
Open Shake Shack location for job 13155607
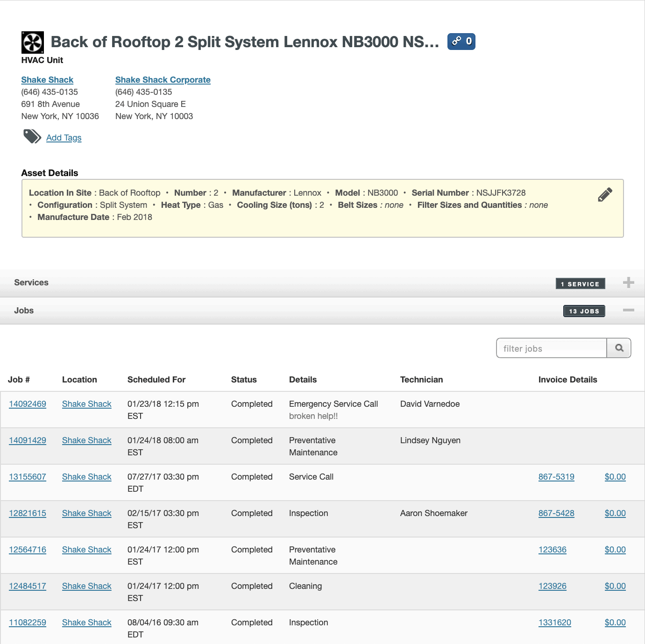(87, 477)
